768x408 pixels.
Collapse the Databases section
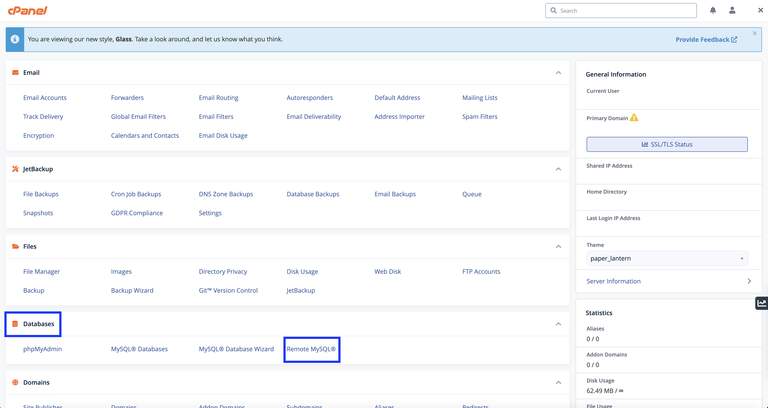tap(558, 324)
